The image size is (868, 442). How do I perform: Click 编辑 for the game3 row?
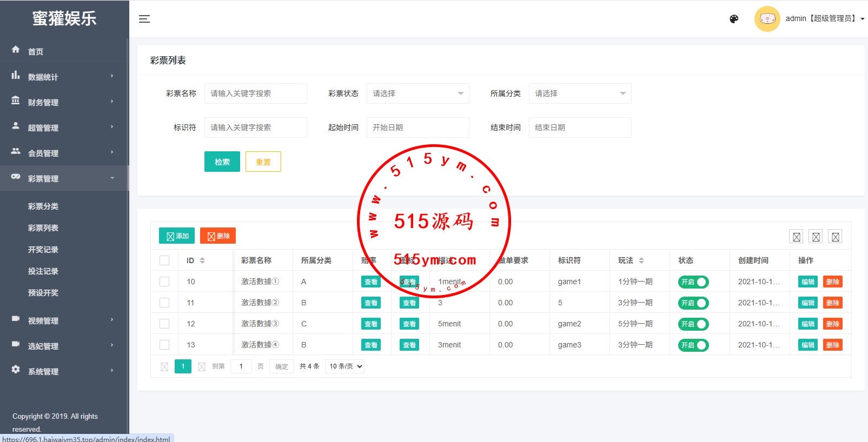807,345
